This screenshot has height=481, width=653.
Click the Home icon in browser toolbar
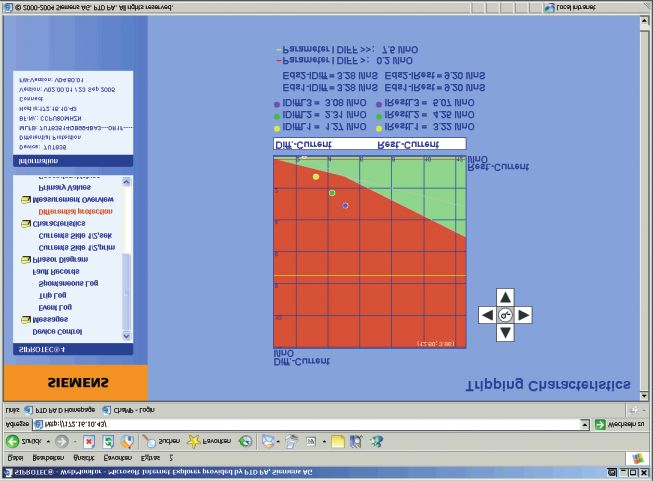click(x=127, y=441)
